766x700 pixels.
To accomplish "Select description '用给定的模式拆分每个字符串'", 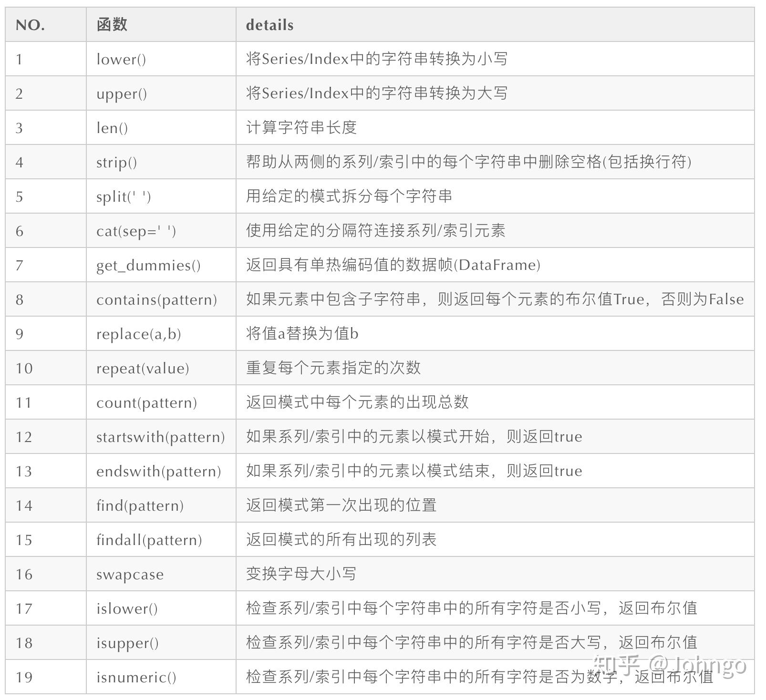I will tap(349, 196).
